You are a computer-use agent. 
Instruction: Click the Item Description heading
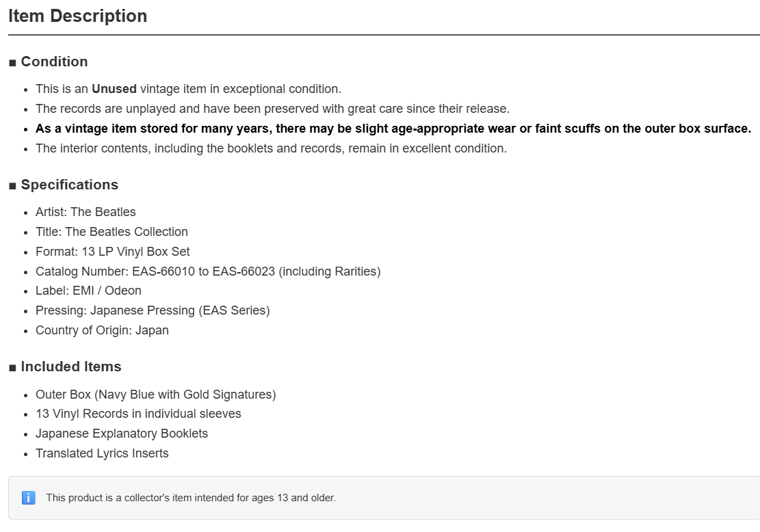tap(77, 16)
